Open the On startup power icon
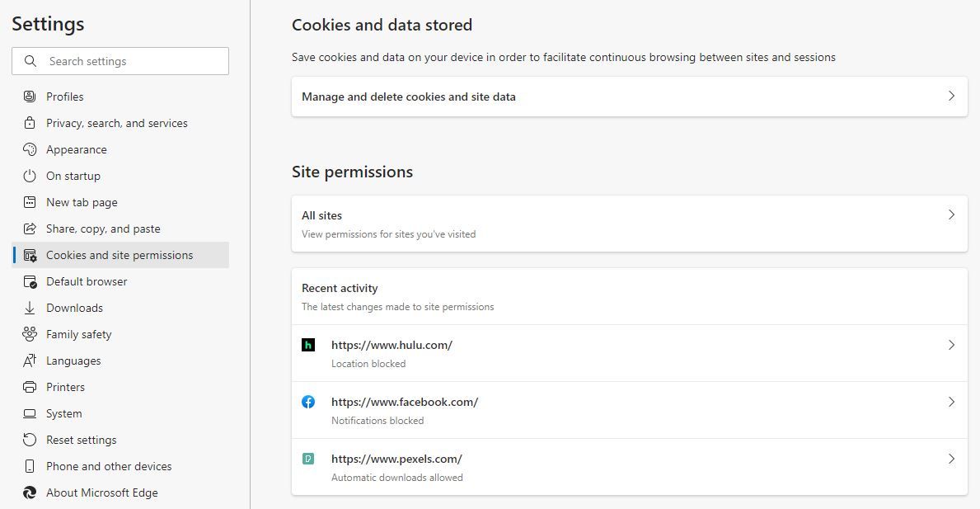Screen dimensions: 980x509 [x=30, y=175]
